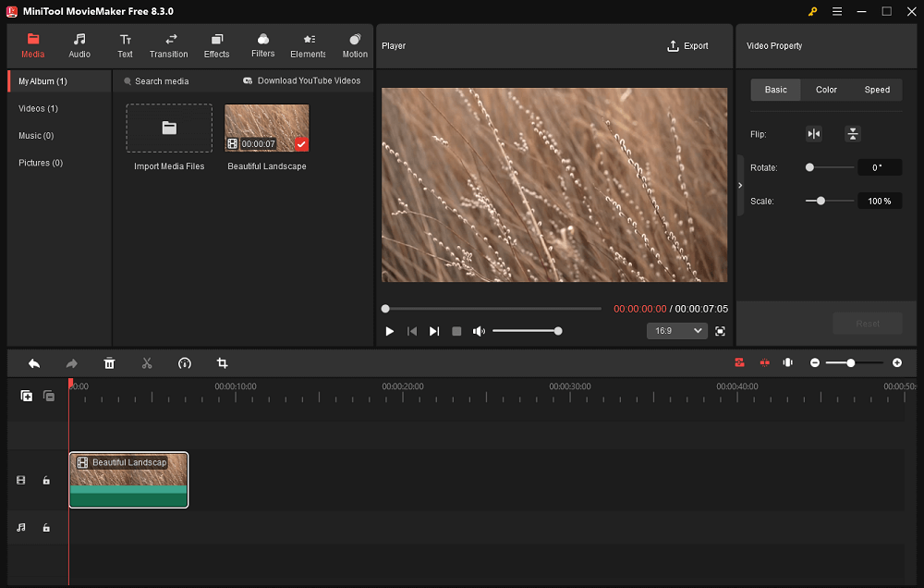
Task: Open the Audio library tab
Action: click(x=79, y=45)
